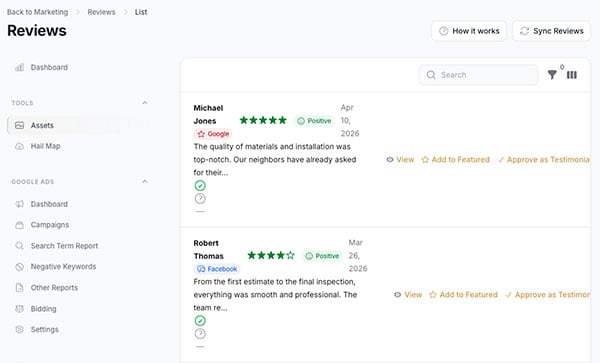The image size is (600, 363).
Task: Click Positive badge on Robert Thomas review
Action: 322,256
